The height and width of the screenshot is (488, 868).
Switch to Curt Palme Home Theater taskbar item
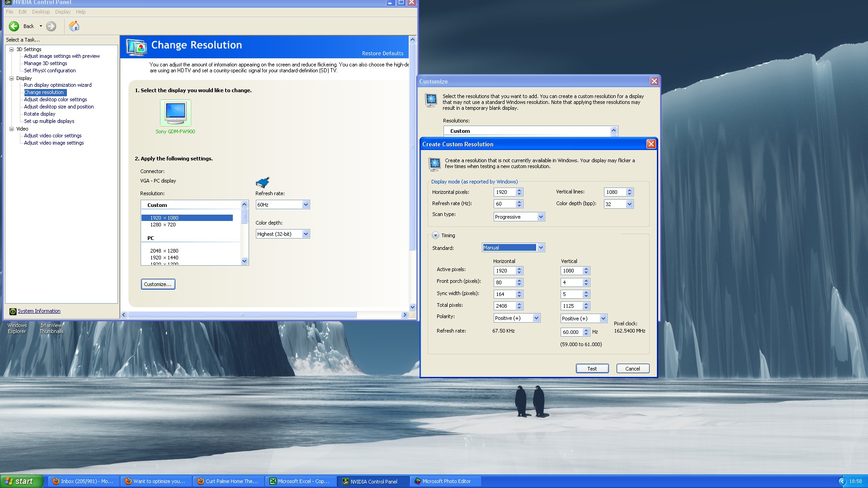228,481
